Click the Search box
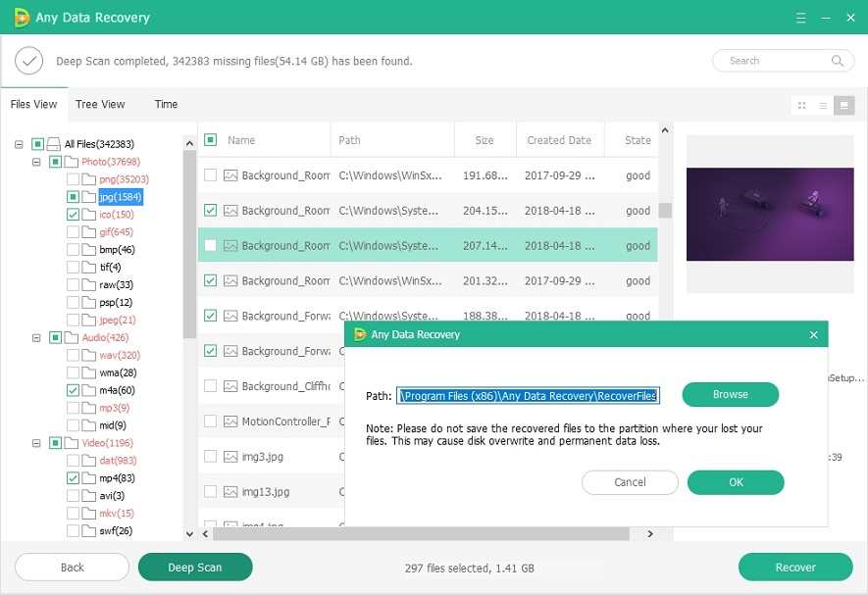868x595 pixels. coord(784,61)
